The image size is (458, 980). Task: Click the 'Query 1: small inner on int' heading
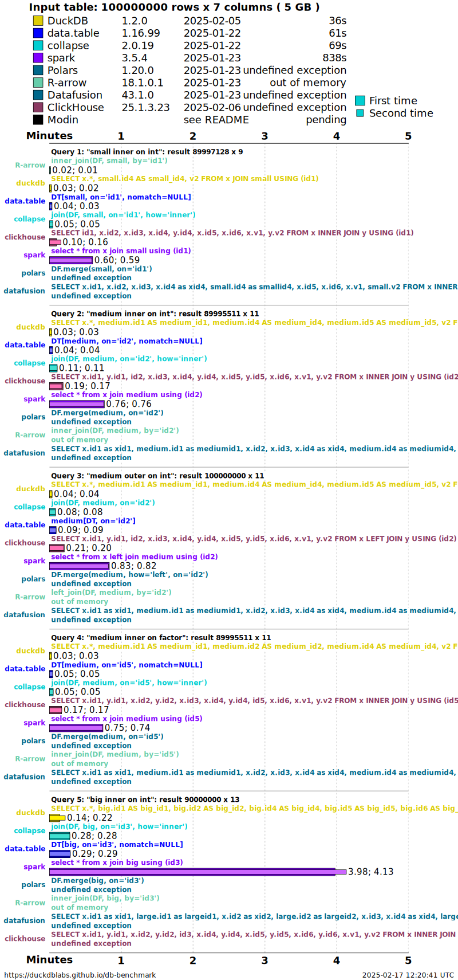tap(147, 152)
